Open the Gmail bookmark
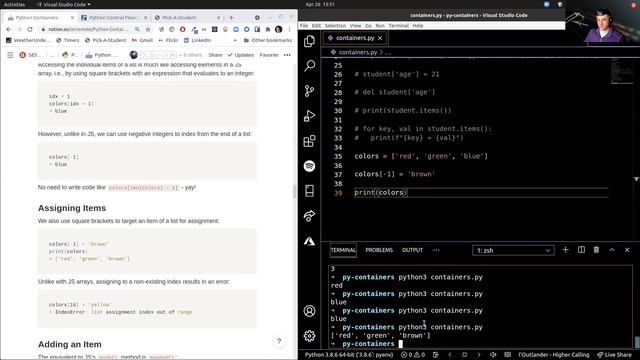This screenshot has height=360, width=640. (142, 40)
